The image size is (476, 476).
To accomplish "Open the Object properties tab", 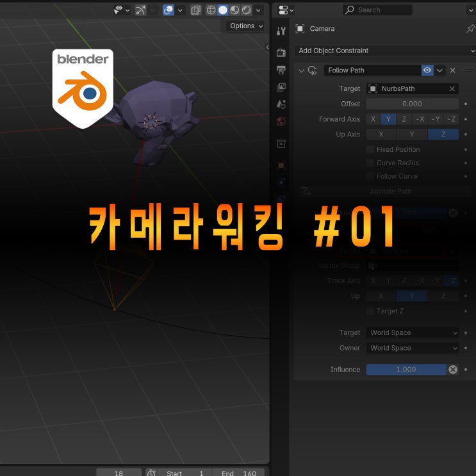I will (x=281, y=165).
